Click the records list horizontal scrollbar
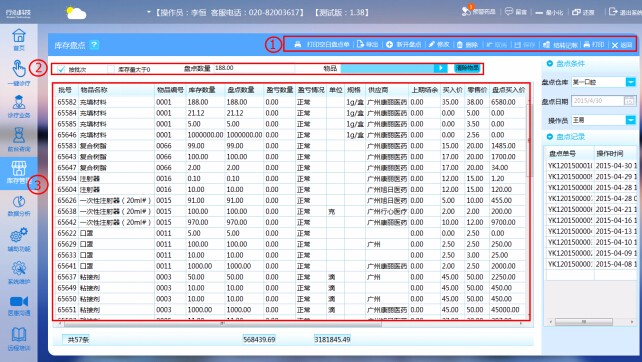Image resolution: width=642 pixels, height=362 pixels. point(584,322)
